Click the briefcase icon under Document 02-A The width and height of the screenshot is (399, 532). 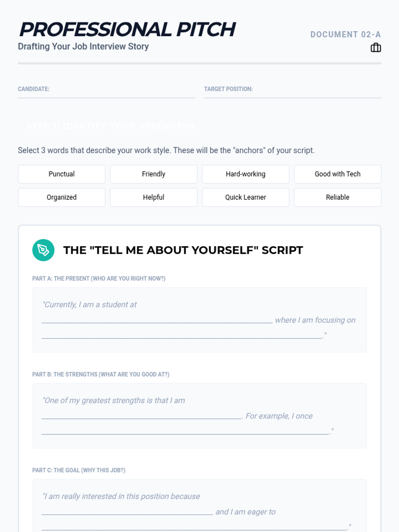click(376, 48)
